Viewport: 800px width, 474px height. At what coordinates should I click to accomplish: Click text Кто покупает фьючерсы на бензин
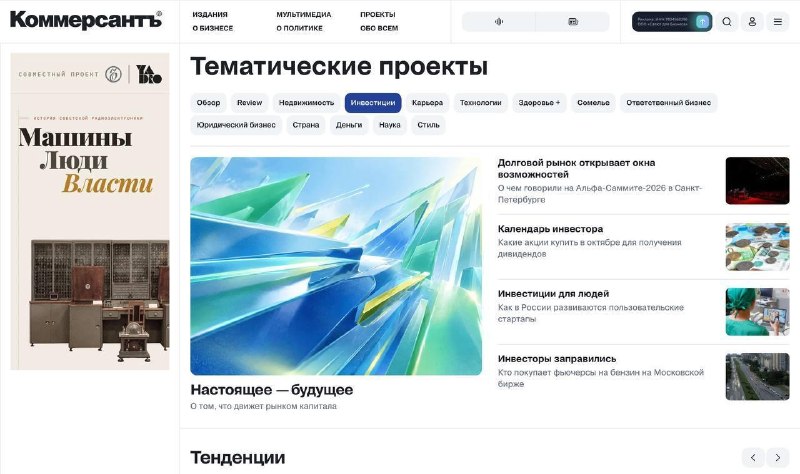coord(601,378)
